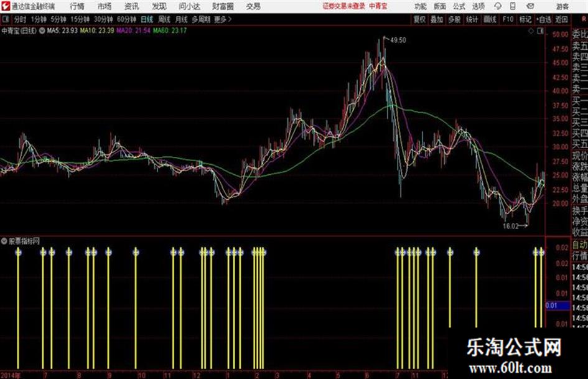Open the 版面 menu

click(439, 6)
